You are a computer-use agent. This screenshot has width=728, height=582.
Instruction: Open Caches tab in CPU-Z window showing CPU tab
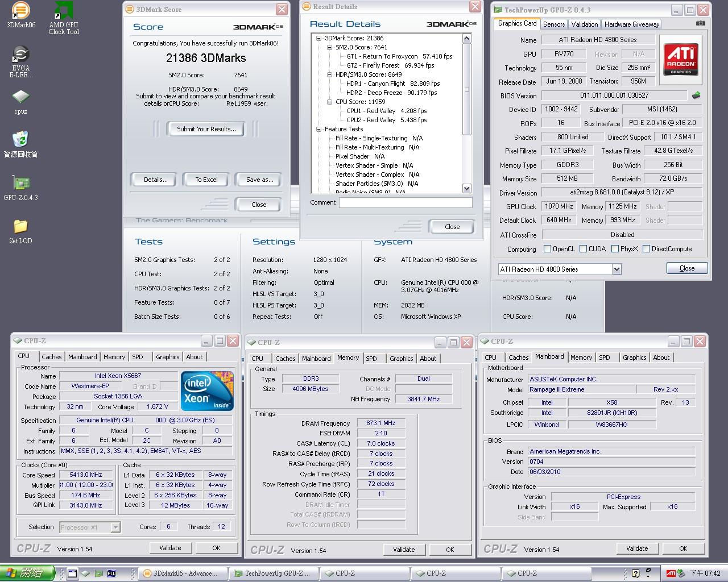pyautogui.click(x=51, y=357)
